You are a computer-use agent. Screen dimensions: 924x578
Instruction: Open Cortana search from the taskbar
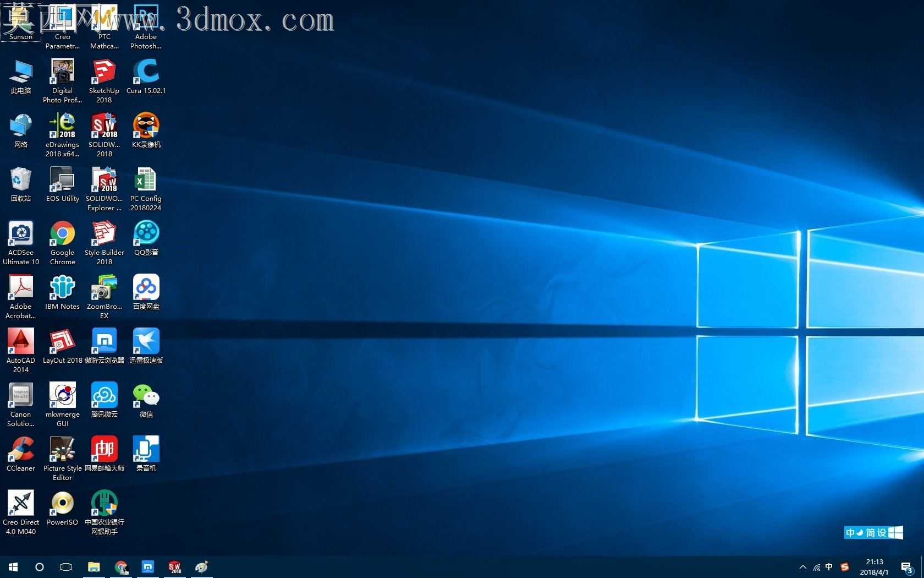coord(40,567)
